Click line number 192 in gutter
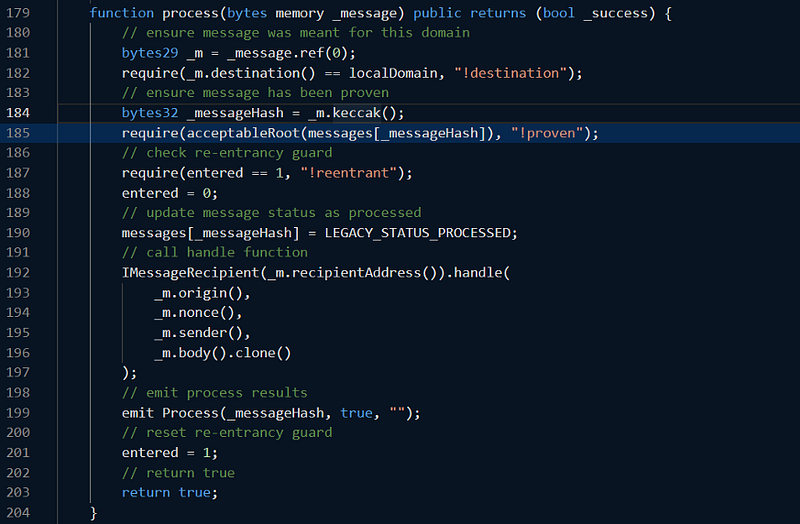 (18, 273)
